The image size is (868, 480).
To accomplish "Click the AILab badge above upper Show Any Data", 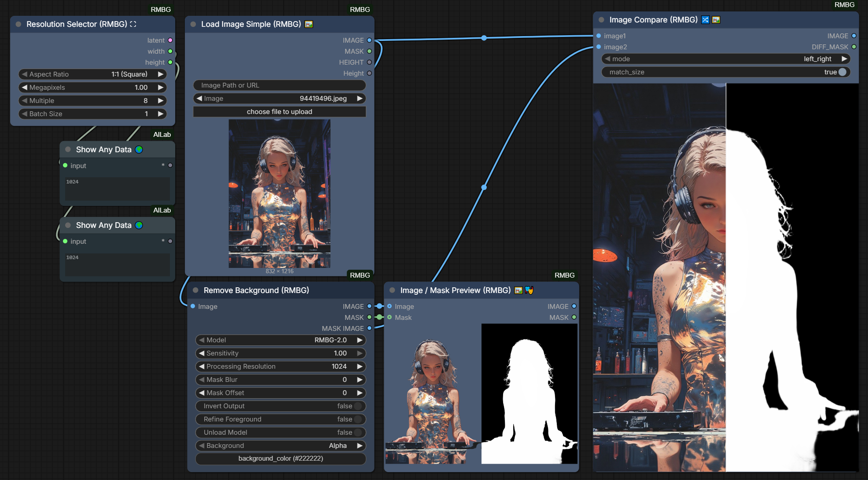I will (162, 135).
